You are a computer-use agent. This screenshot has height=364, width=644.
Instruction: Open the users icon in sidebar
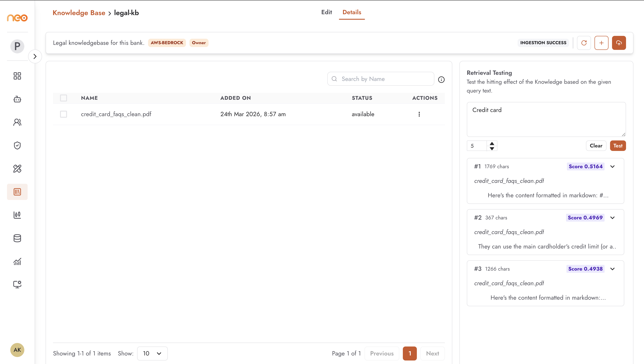17,122
